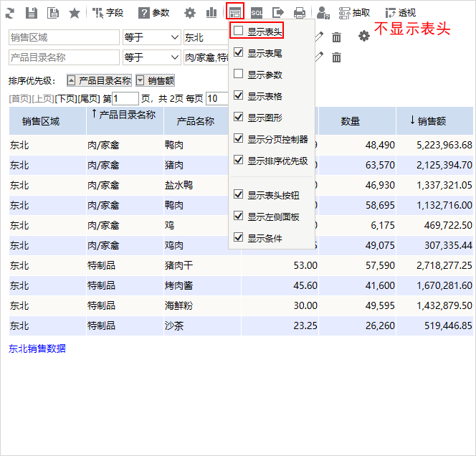Edit the 产品目录名称 condition with pencil icon
This screenshot has height=456, width=476.
point(319,57)
